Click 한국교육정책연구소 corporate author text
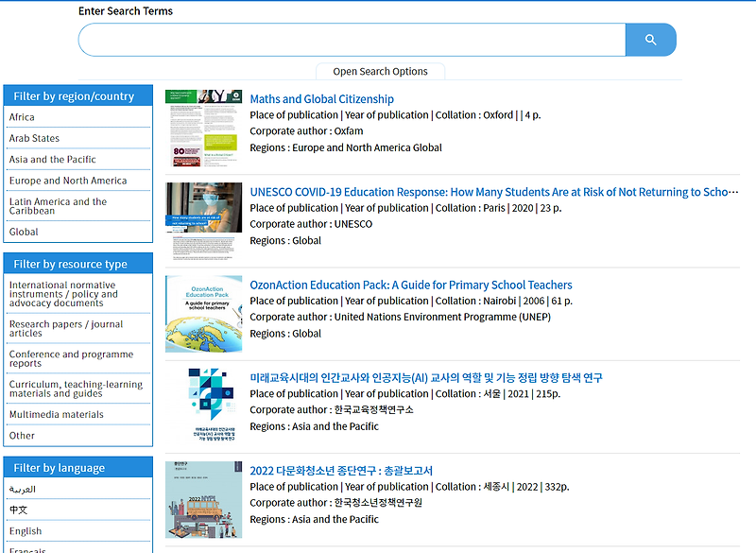 coord(373,410)
